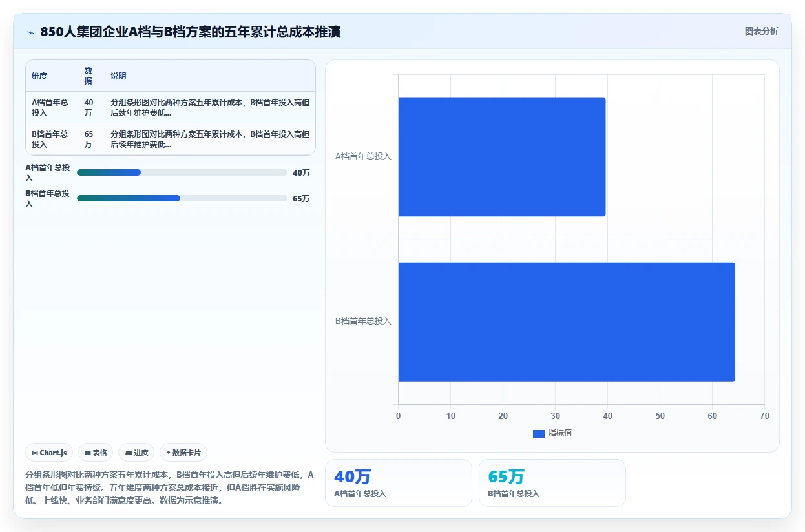Click the B档首年总投入 progress bar
The height and width of the screenshot is (532, 805).
(x=182, y=198)
